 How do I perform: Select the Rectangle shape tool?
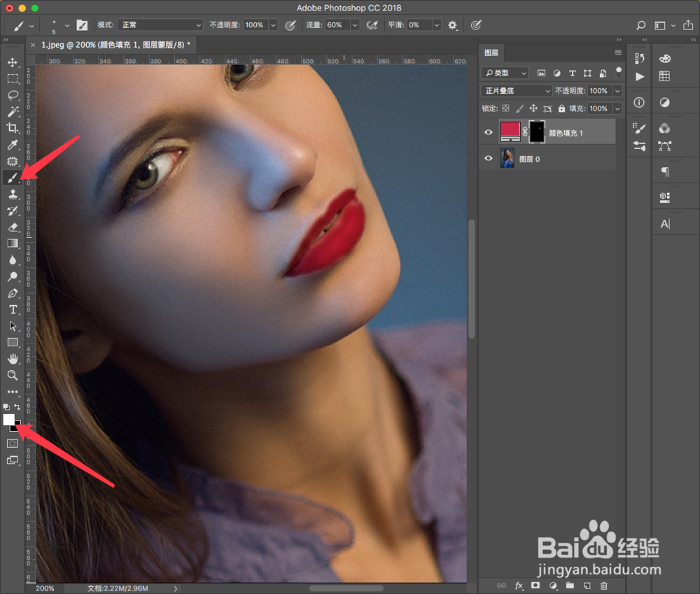[x=13, y=343]
